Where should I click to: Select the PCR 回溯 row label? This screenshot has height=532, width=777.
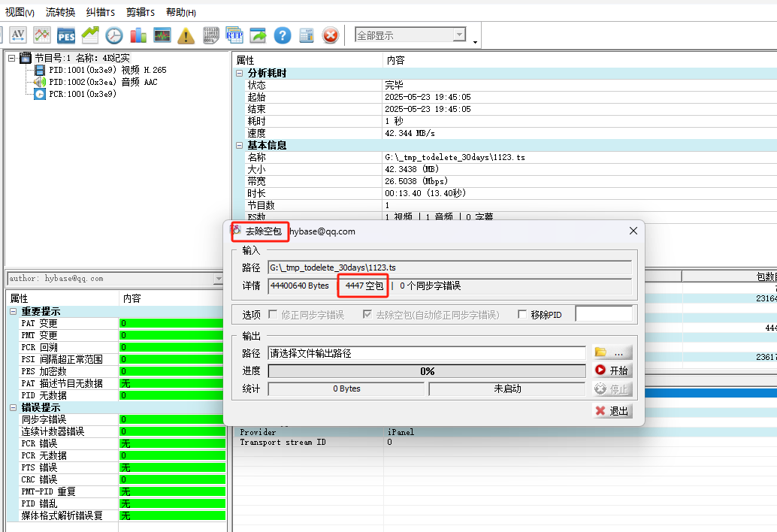[x=40, y=348]
